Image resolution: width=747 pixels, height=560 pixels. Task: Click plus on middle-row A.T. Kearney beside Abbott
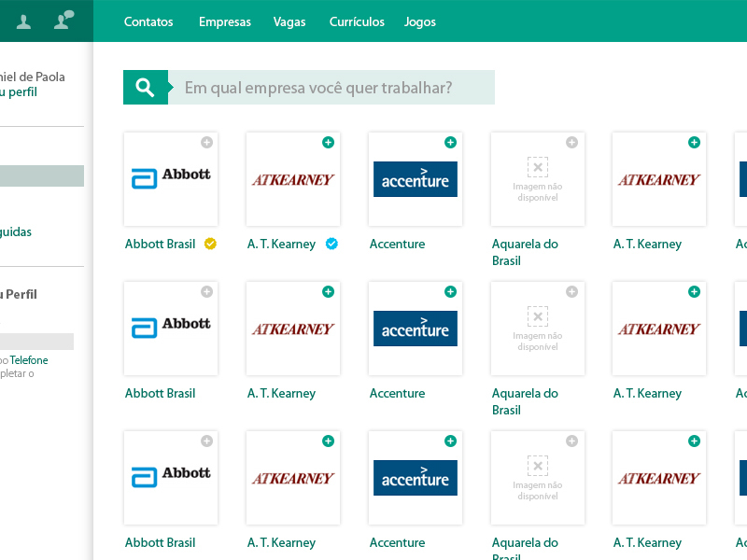[x=329, y=292]
